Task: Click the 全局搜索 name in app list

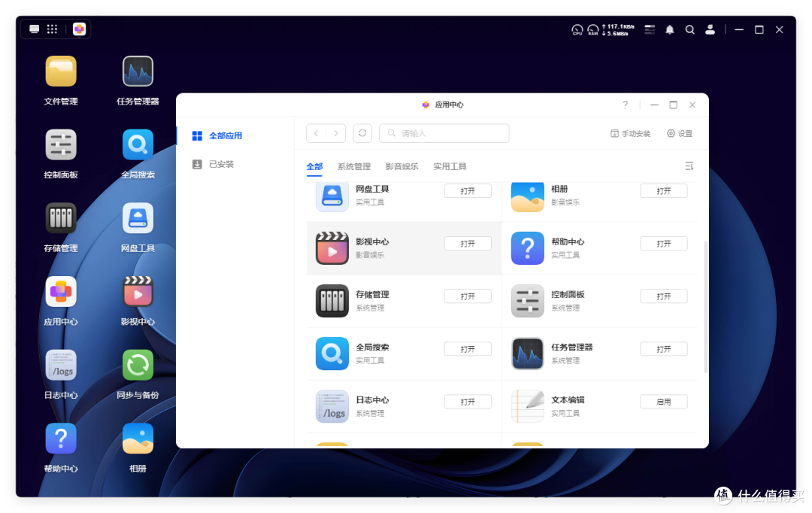Action: [372, 348]
